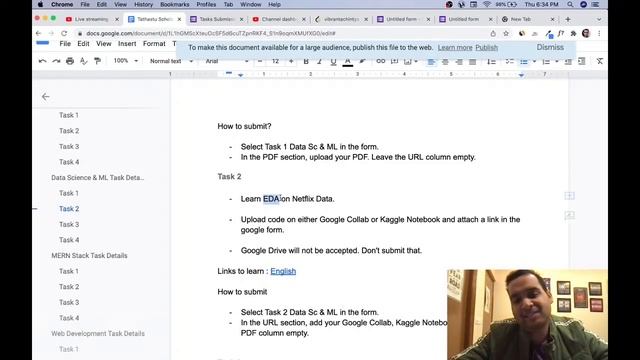Dismiss the publish notification banner
The height and width of the screenshot is (360, 640).
tap(550, 47)
